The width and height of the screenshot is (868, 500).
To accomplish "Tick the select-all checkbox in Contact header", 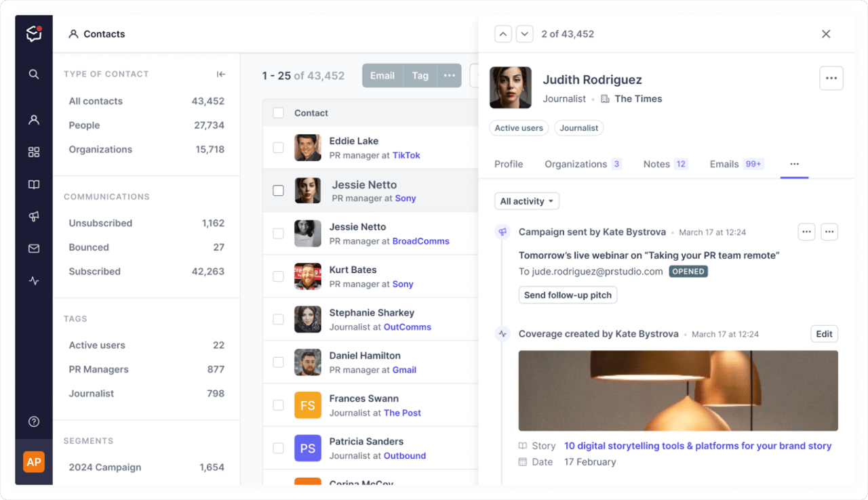I will pos(278,113).
